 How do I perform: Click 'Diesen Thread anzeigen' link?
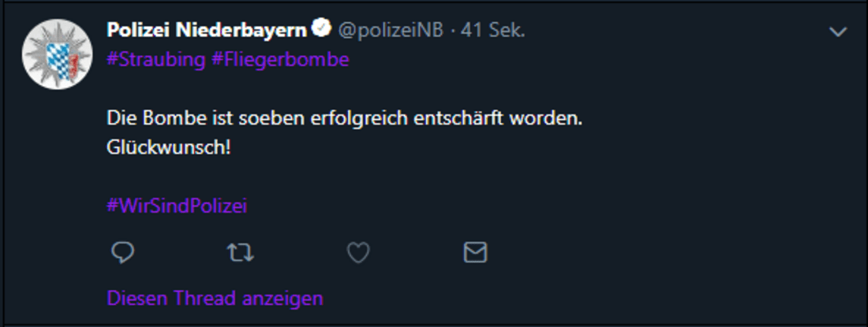click(215, 299)
